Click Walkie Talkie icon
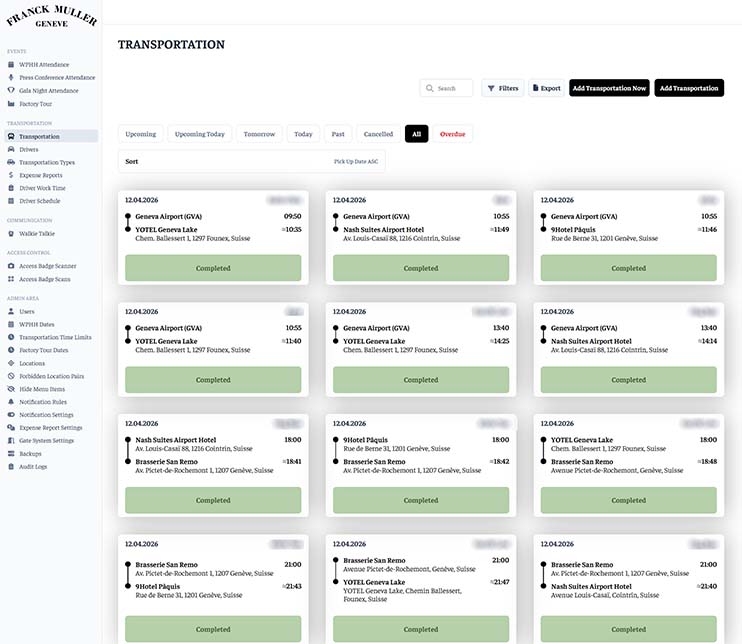Viewport: 742px width, 644px height. (11, 233)
